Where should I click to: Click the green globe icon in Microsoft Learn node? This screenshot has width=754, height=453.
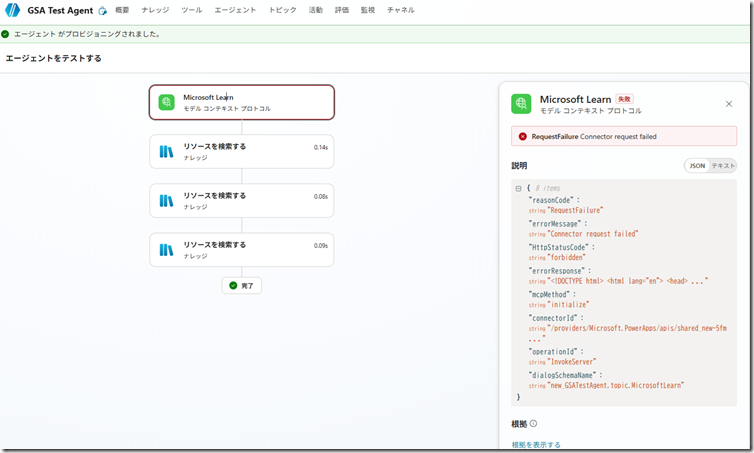(166, 102)
